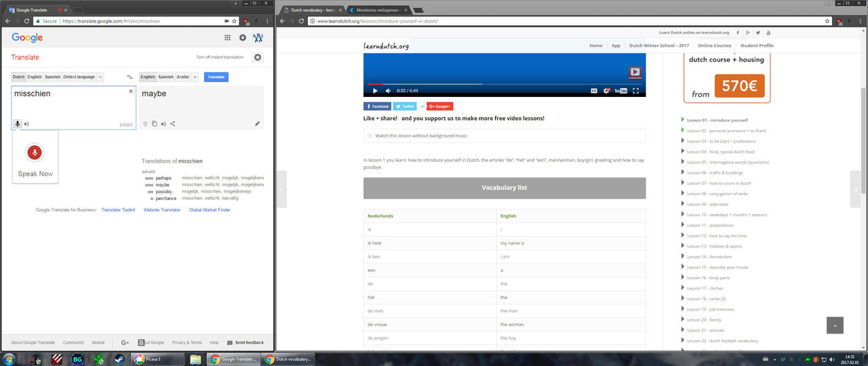868x366 pixels.
Task: Share the lesson on Twitter
Action: point(405,106)
